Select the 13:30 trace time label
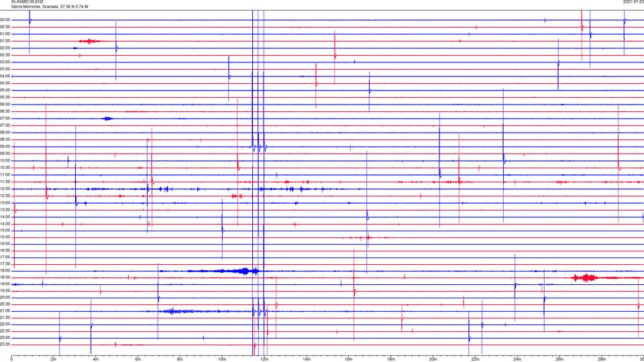644x362 pixels. click(x=5, y=210)
